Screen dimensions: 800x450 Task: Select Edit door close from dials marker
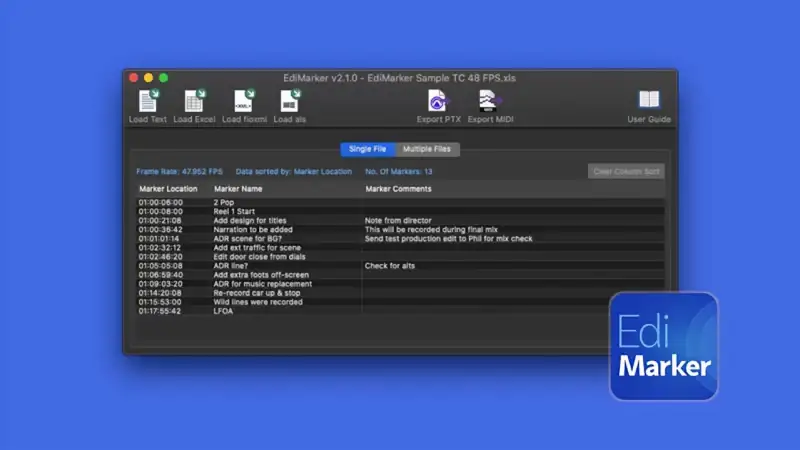pos(259,257)
